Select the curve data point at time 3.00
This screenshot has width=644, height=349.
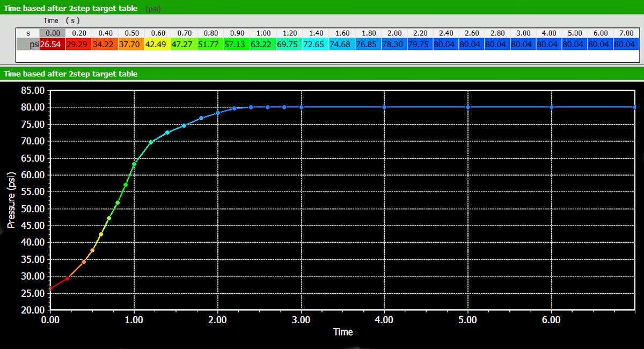[x=301, y=107]
